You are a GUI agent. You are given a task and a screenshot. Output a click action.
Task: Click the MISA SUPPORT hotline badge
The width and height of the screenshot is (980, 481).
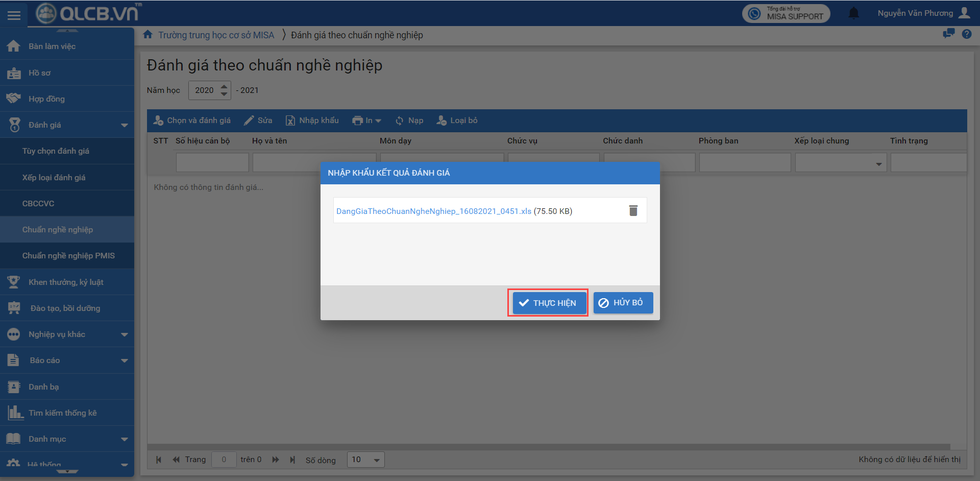point(786,13)
